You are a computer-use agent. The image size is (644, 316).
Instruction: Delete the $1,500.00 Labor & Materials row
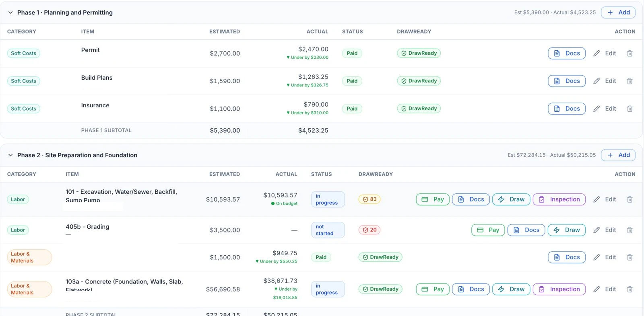tap(630, 257)
